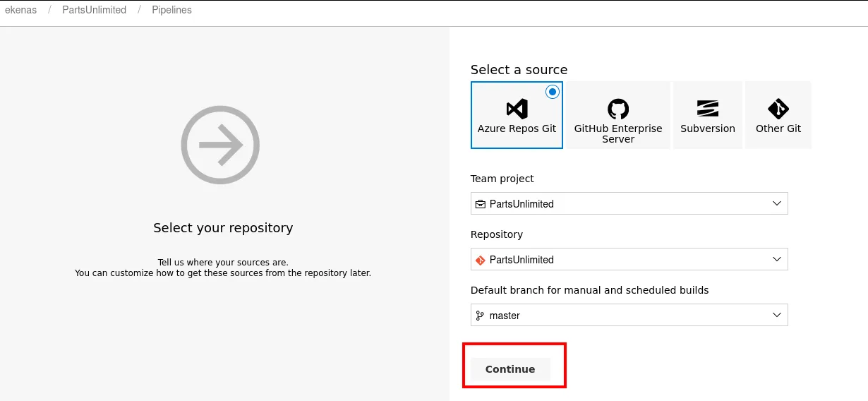Click the master branch field text

(505, 316)
